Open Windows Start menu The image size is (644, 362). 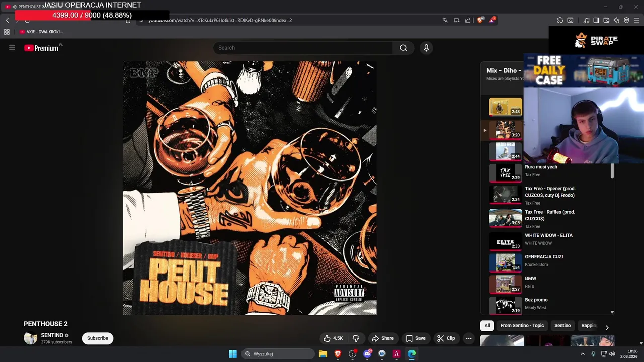click(x=233, y=354)
